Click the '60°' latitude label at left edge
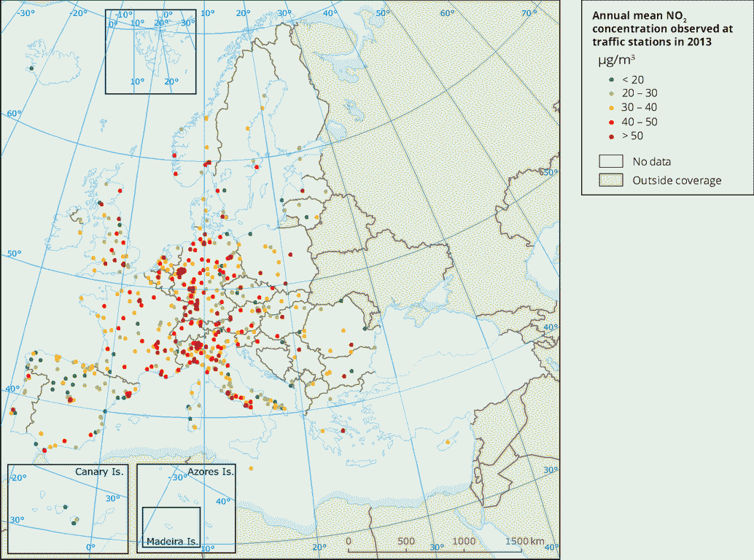Image resolution: width=754 pixels, height=560 pixels. [x=14, y=114]
